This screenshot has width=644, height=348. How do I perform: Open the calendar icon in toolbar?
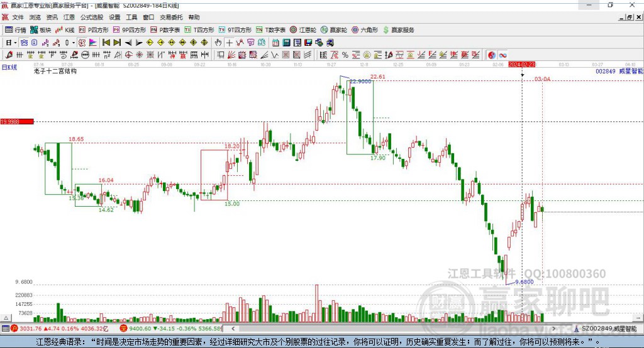point(275,43)
